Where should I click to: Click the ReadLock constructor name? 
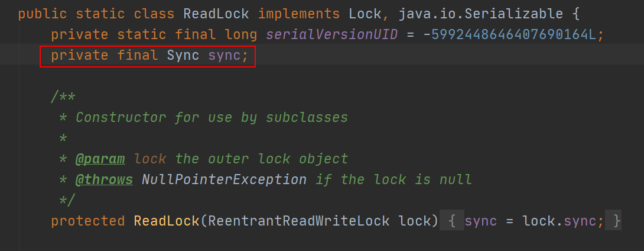click(x=167, y=221)
